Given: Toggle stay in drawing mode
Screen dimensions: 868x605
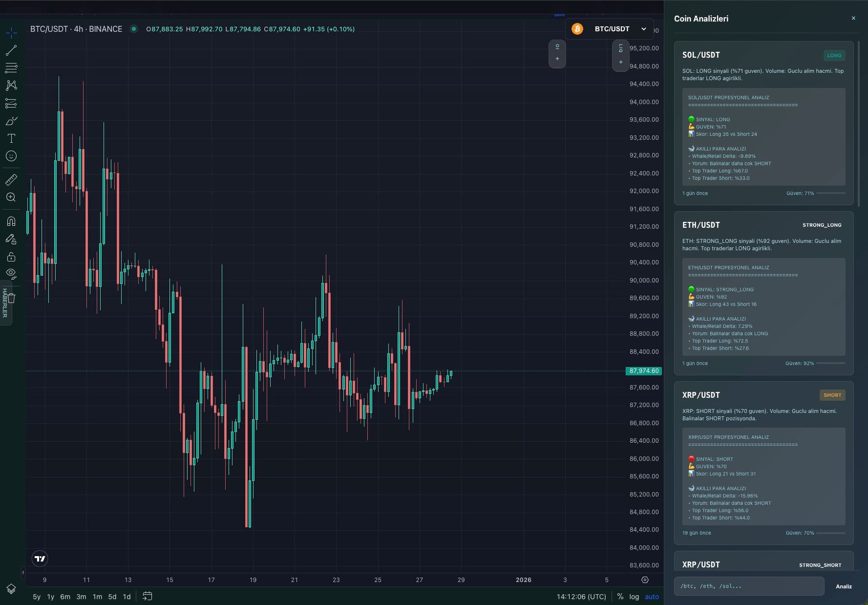Looking at the screenshot, I should tap(11, 239).
